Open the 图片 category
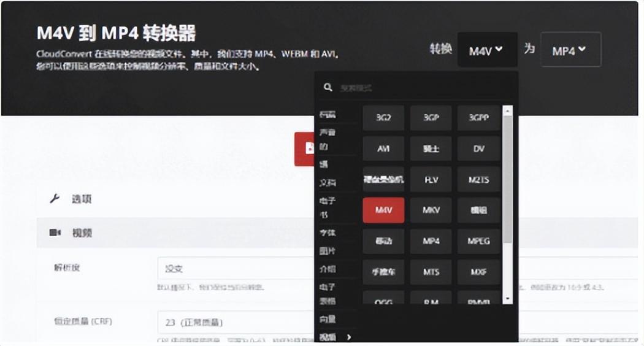 [x=328, y=251]
